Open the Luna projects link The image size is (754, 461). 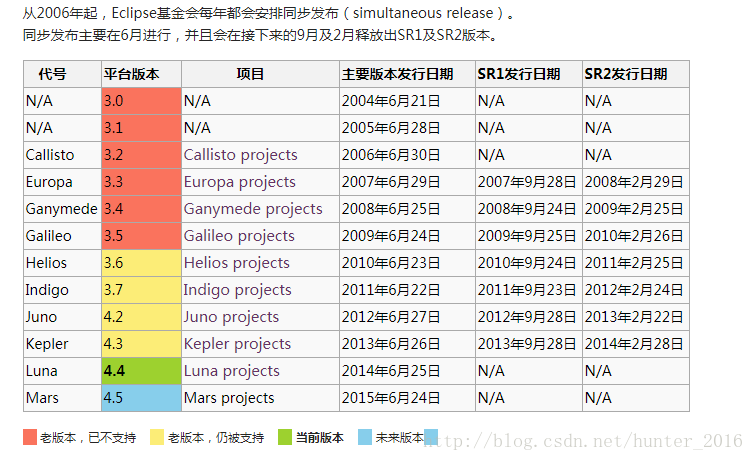coord(232,371)
